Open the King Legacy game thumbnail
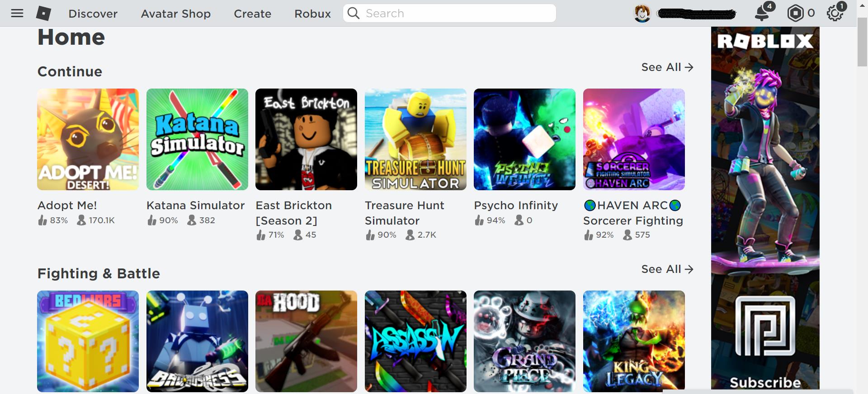This screenshot has height=394, width=868. pyautogui.click(x=634, y=341)
